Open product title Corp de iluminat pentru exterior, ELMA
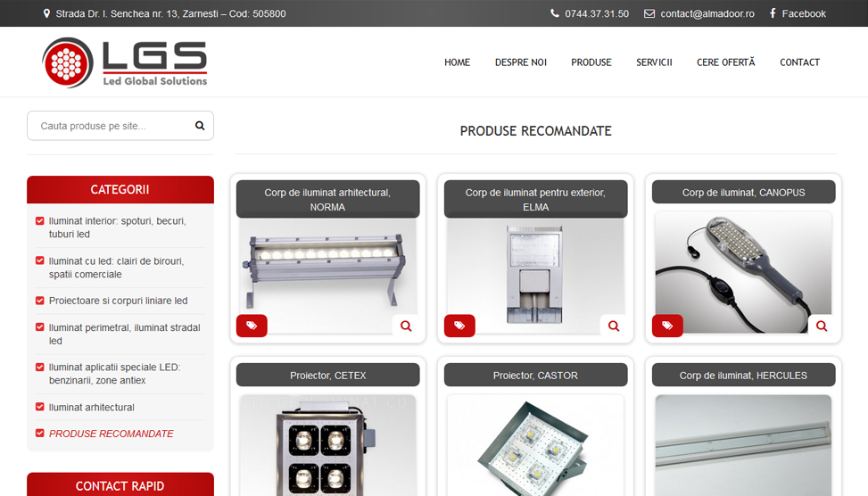The height and width of the screenshot is (496, 868). tap(536, 199)
